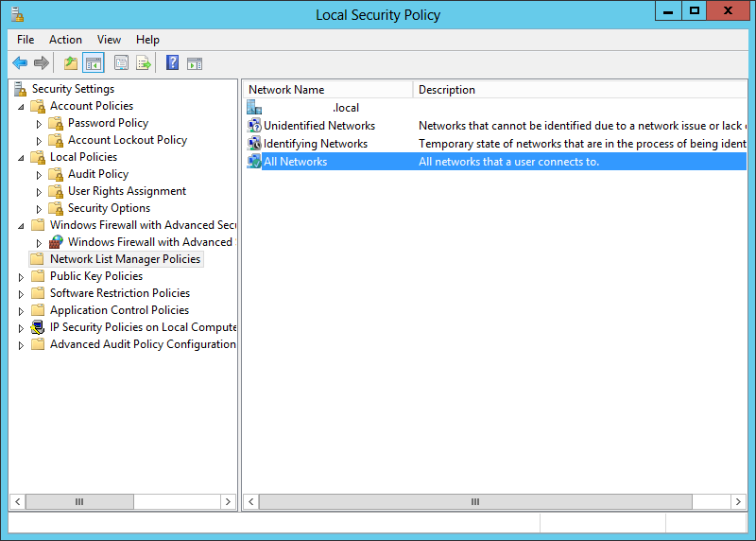Expand the Account Lockout Policy node
This screenshot has height=541, width=756.
39,141
